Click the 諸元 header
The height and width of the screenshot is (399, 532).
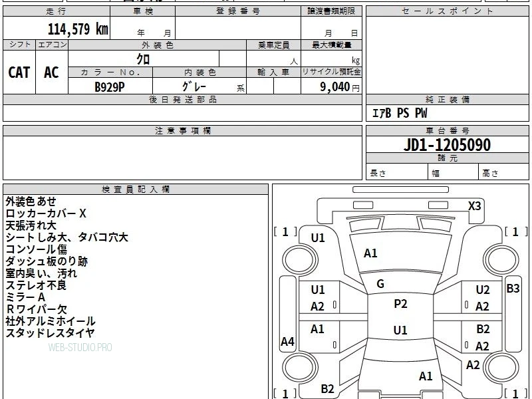(x=447, y=158)
